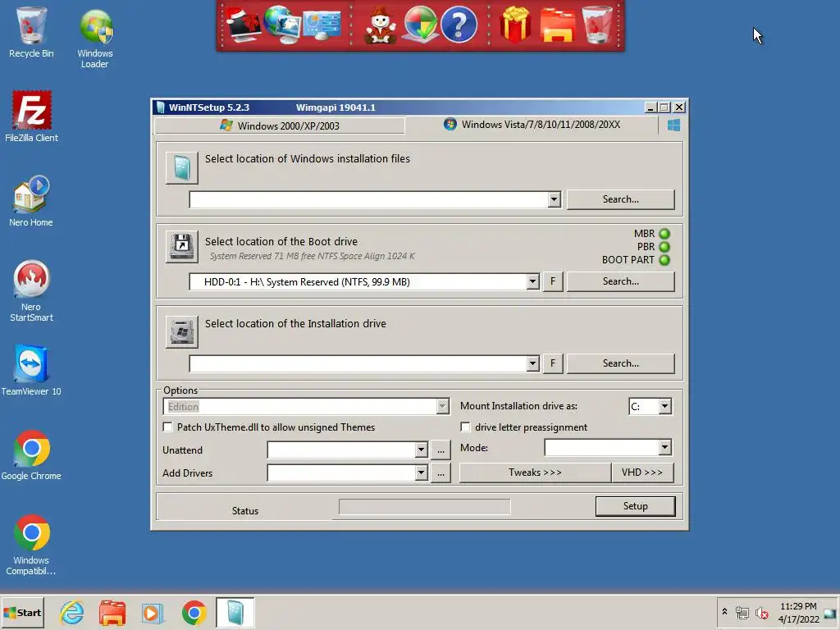Image resolution: width=840 pixels, height=630 pixels.
Task: Open the Unattend dropdown
Action: 421,450
